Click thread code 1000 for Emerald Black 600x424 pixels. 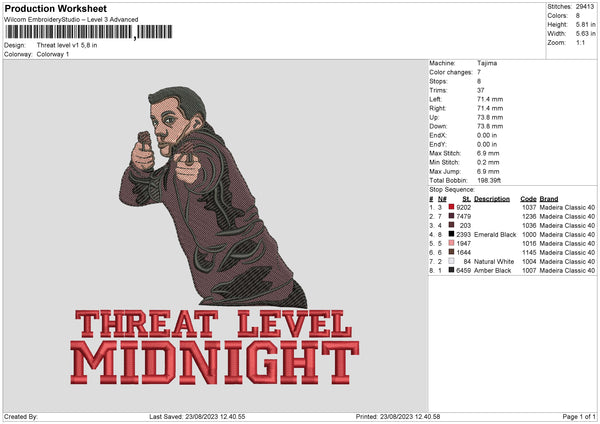529,234
